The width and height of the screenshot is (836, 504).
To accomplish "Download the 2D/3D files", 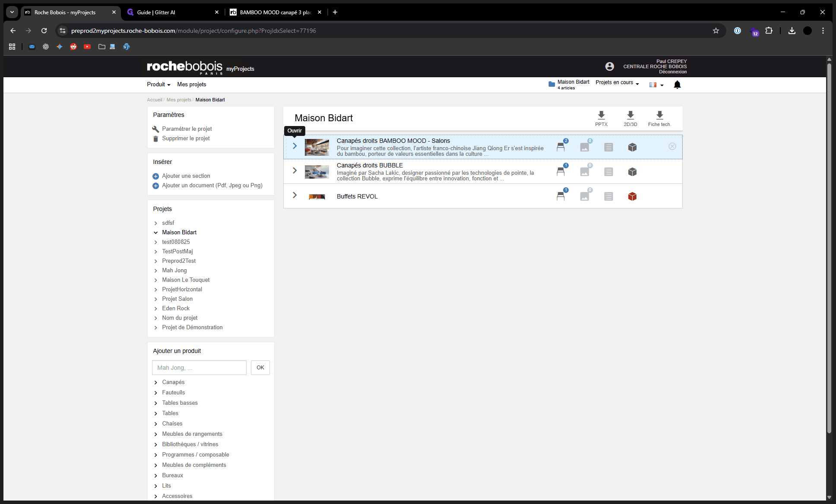I will coord(630,118).
